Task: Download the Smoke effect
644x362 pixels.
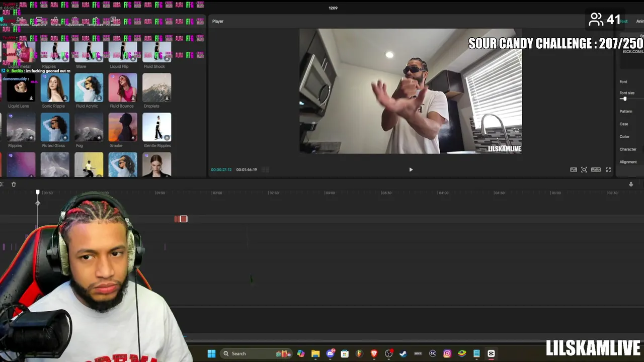Action: coord(133,138)
